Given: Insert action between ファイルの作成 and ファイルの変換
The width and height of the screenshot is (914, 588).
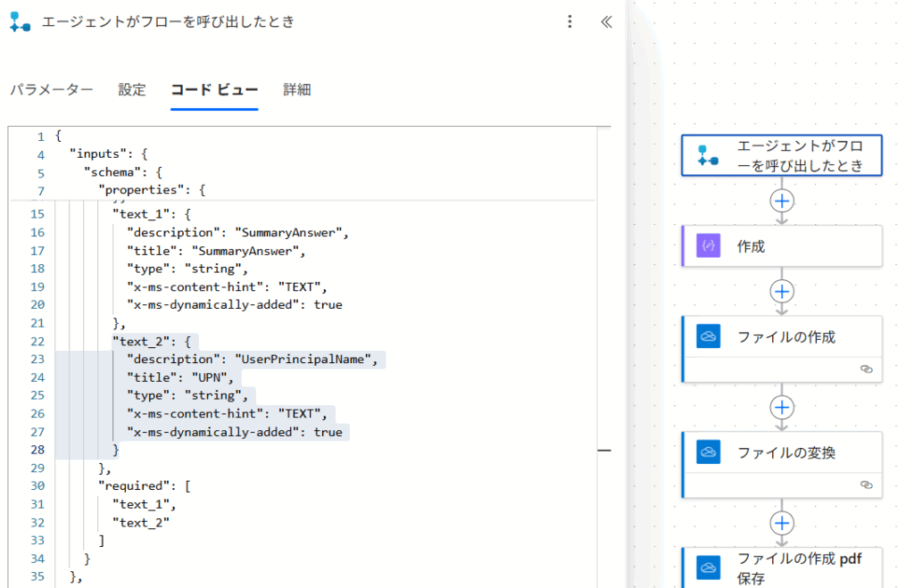Looking at the screenshot, I should coord(782,407).
